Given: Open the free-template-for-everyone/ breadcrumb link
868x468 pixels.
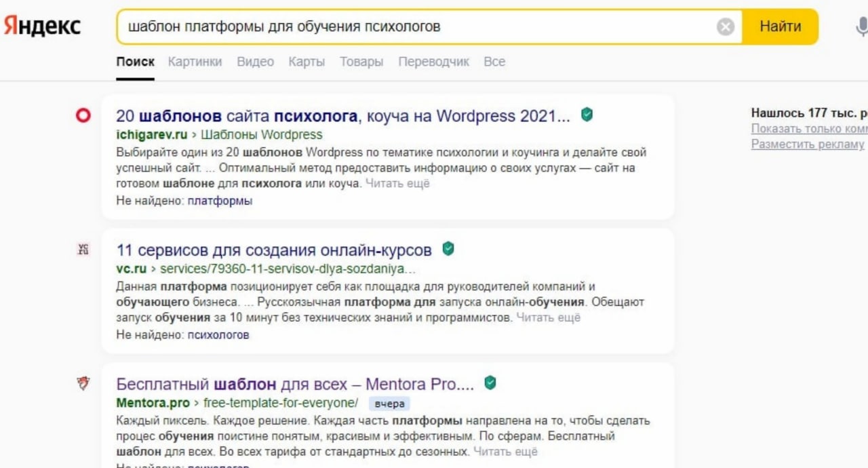Looking at the screenshot, I should pyautogui.click(x=281, y=403).
